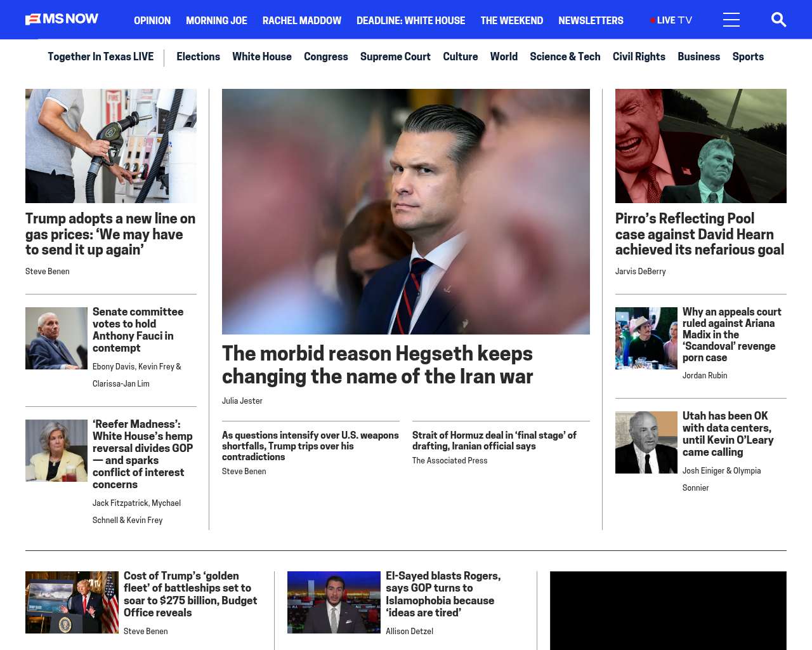Click the black video player panel
This screenshot has width=812, height=650.
tap(668, 611)
